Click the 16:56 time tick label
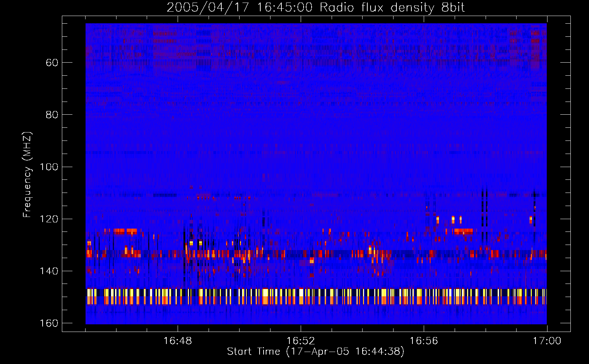Screen dimensions: 589x364 424,341
